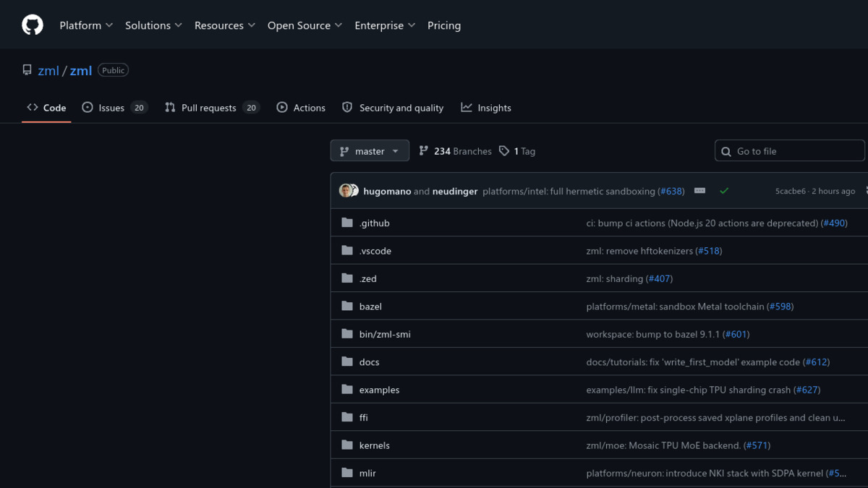
Task: Open the Insights tab
Action: (486, 108)
